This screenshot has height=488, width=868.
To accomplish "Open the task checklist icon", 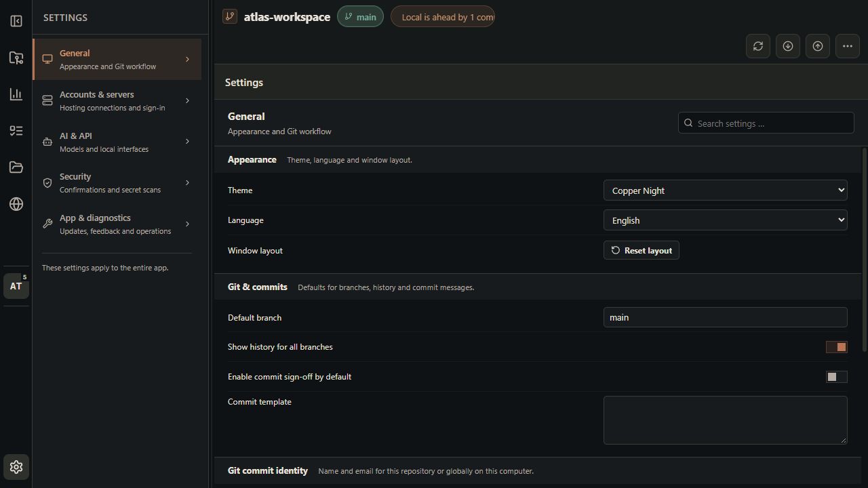I will click(x=16, y=131).
